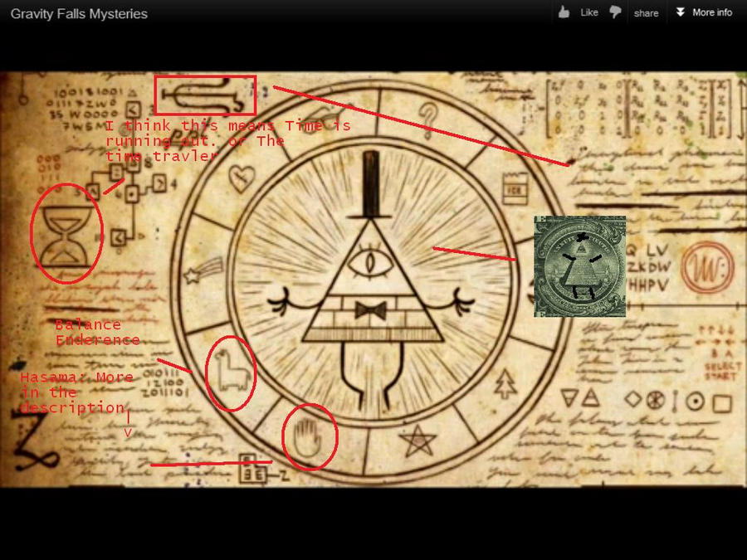The image size is (747, 560).
Task: Open the More info label
Action: (x=712, y=12)
